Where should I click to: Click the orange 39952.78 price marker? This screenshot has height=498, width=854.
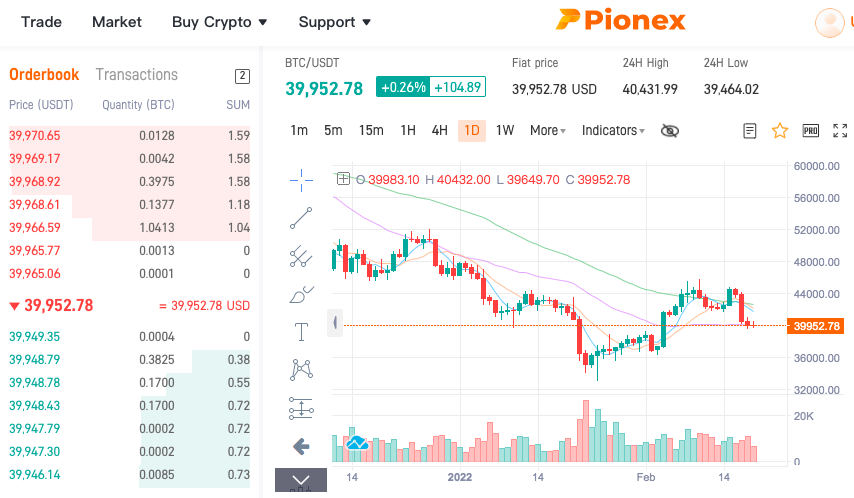815,326
